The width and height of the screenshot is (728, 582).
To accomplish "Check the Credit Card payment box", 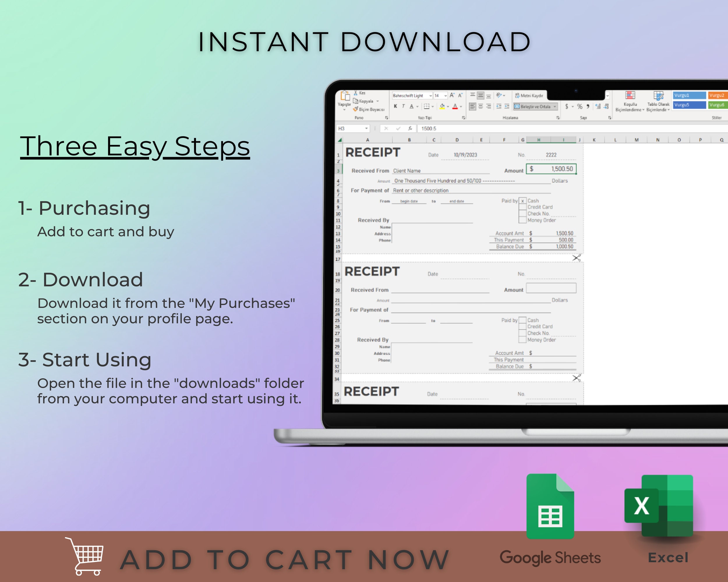I will (523, 207).
